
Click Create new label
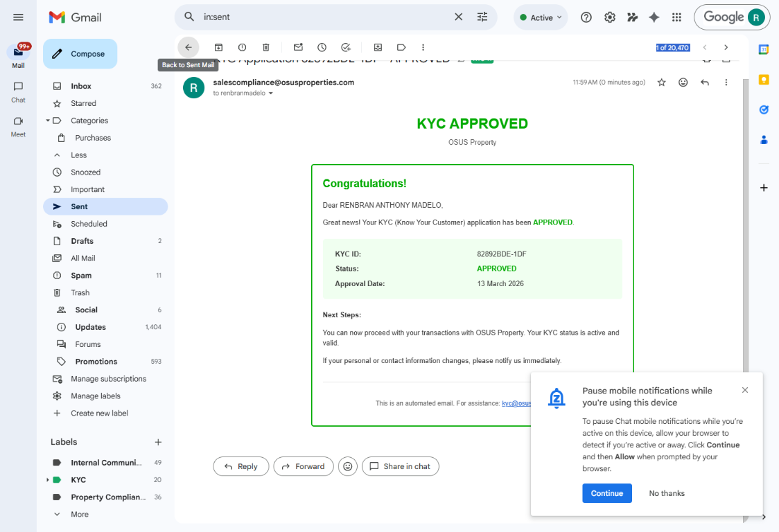105,414
